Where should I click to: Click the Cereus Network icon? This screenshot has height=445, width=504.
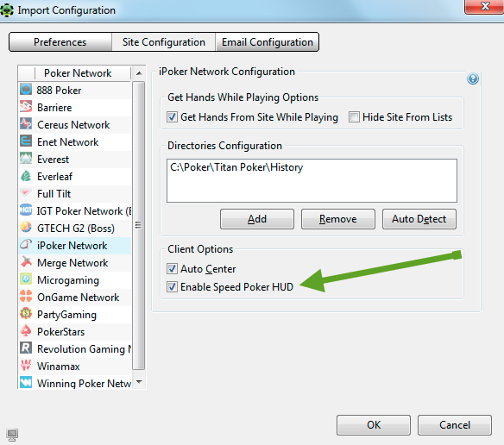26,124
